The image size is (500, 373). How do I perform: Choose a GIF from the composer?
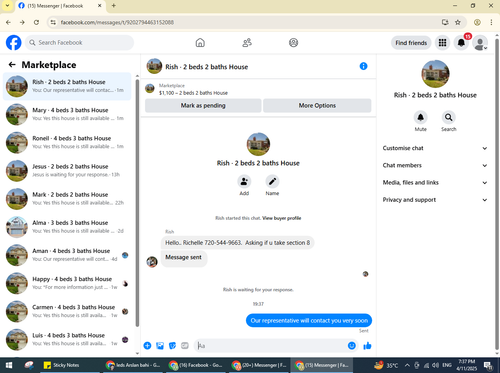coord(185,346)
